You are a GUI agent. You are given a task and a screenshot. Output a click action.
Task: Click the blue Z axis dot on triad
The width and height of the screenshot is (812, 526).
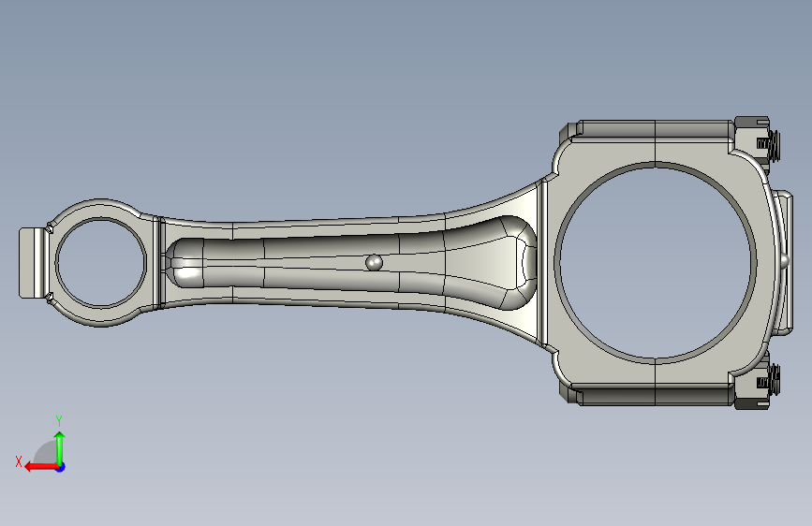[61, 467]
